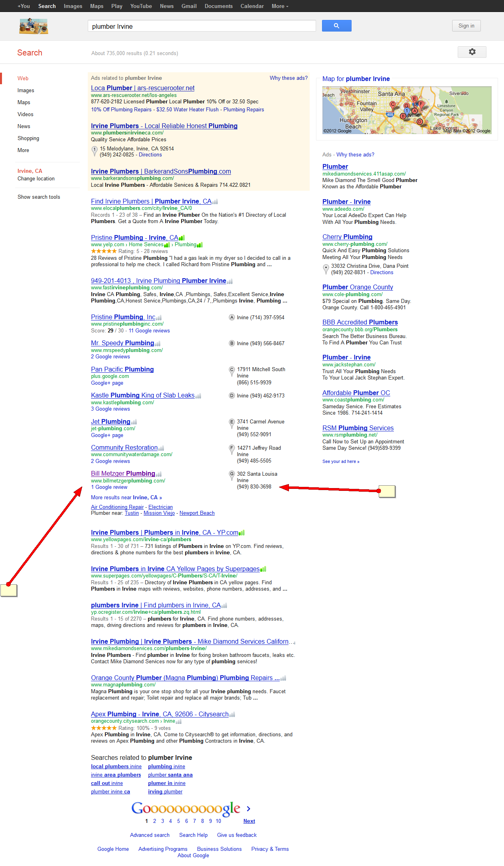Viewport: 504px width, 866px height.
Task: Click the blue magnifier search button
Action: [x=336, y=26]
